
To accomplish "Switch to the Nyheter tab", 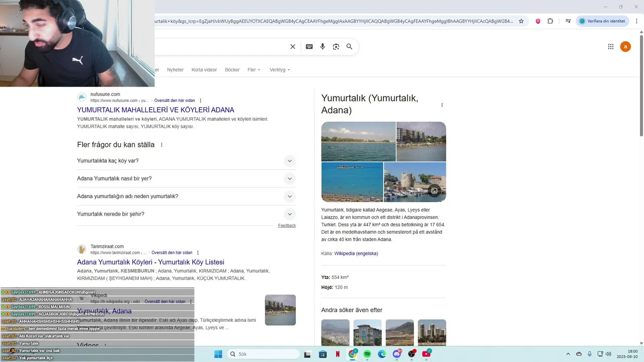I will (175, 70).
